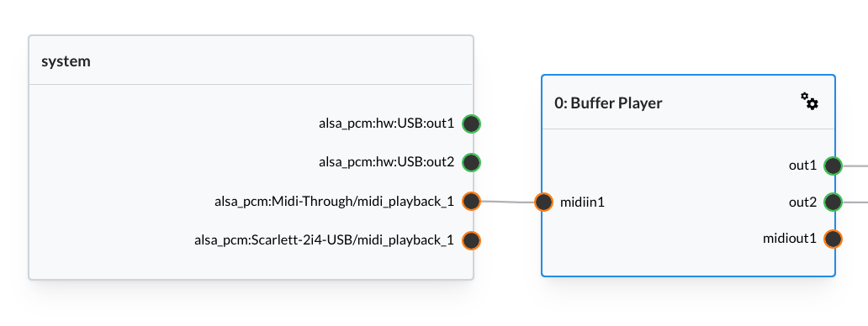Select the cable leaving the out1 port
Viewport: 868px width, 326px height.
point(855,166)
